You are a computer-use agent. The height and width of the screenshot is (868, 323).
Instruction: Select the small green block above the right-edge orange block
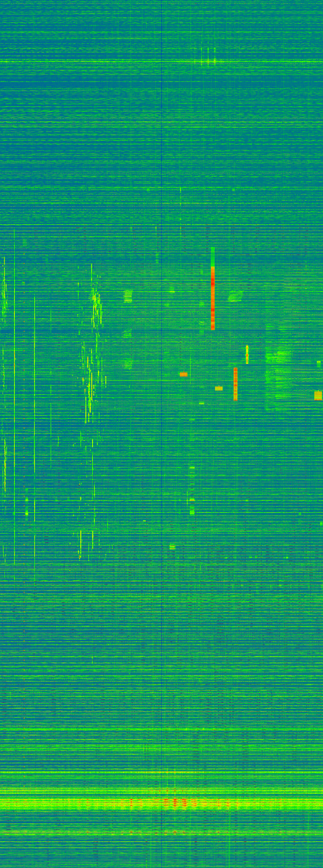click(319, 363)
